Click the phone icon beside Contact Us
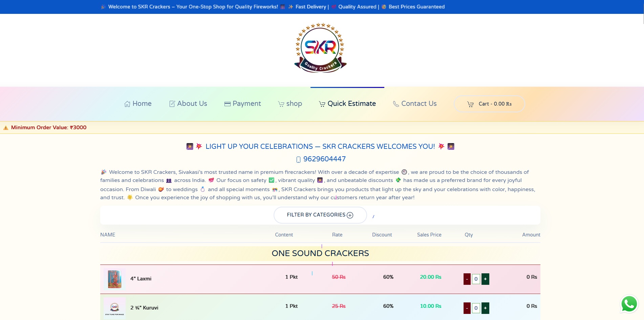 [x=396, y=104]
